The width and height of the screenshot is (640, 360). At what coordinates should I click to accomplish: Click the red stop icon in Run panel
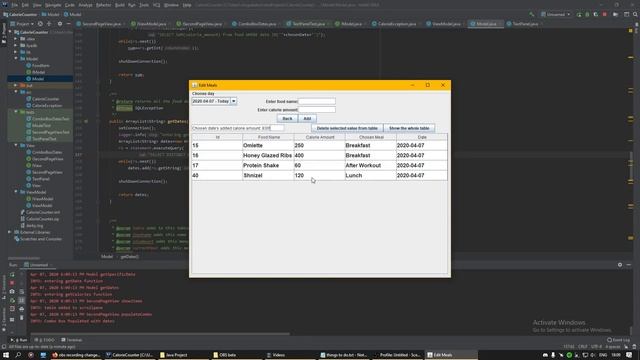point(12,283)
